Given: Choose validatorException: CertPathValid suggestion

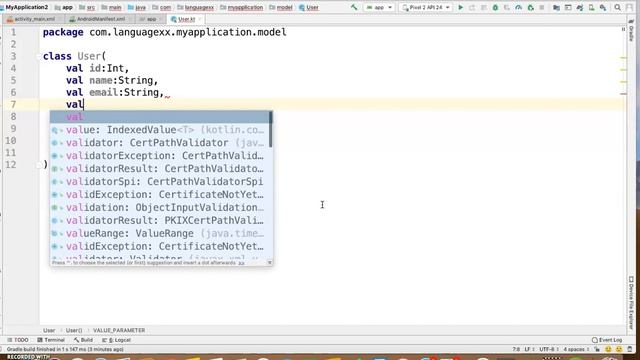Looking at the screenshot, I should click(160, 156).
